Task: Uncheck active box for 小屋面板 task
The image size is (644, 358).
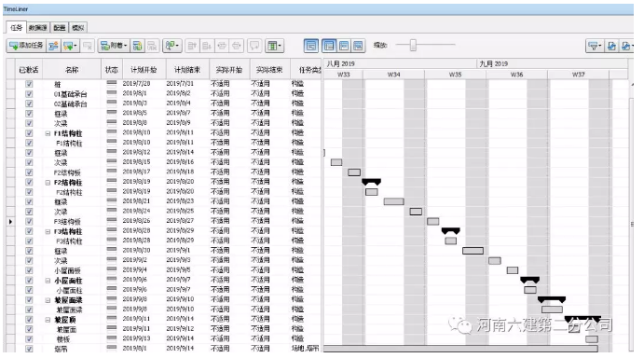Action: (29, 270)
